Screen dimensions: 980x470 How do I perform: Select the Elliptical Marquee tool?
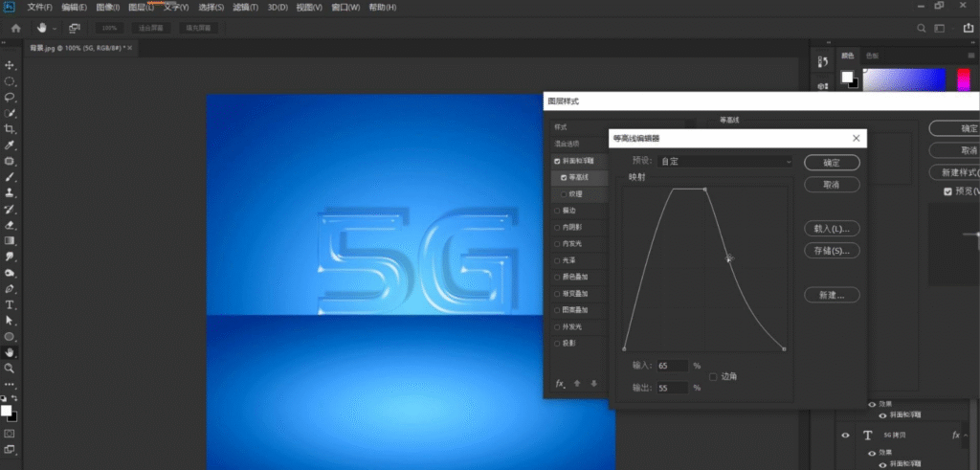10,81
